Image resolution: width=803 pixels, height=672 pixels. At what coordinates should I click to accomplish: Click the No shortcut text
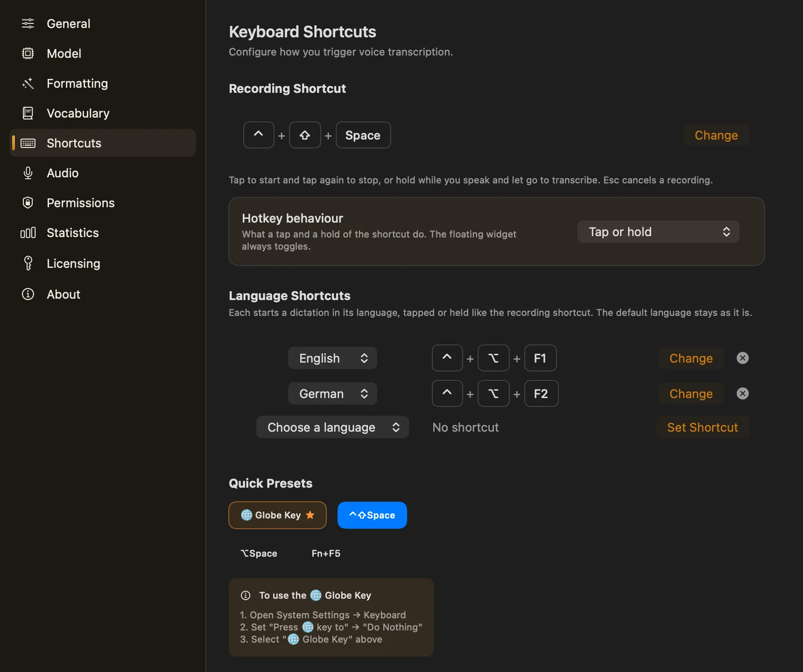click(x=465, y=427)
